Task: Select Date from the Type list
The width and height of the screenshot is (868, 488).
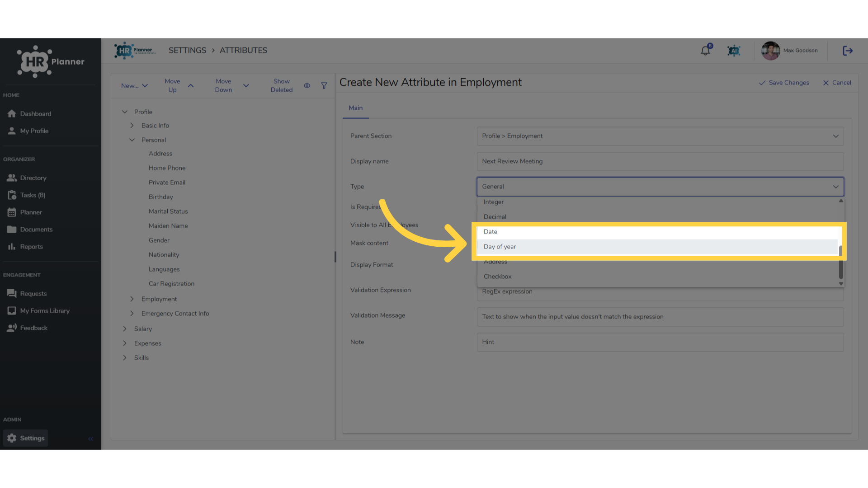Action: (658, 232)
